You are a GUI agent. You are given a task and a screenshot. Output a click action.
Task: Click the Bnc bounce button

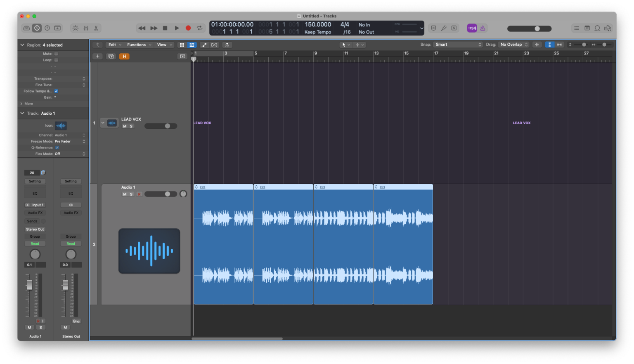(x=76, y=321)
